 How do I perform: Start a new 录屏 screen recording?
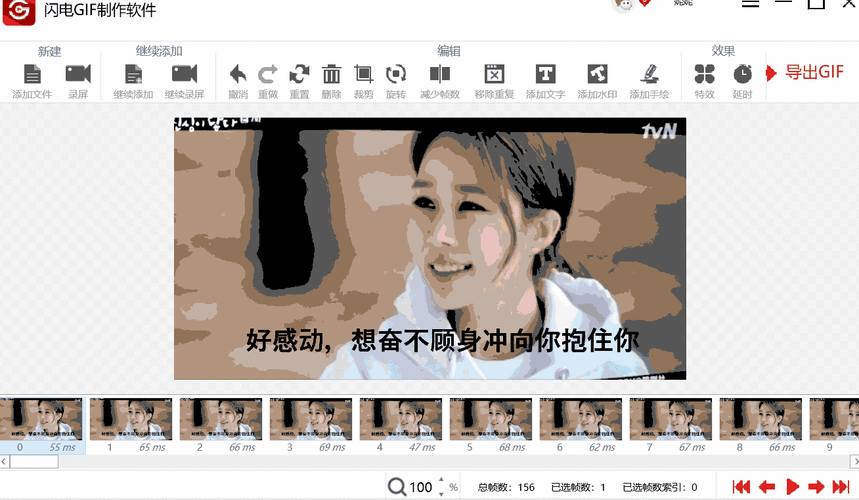78,74
